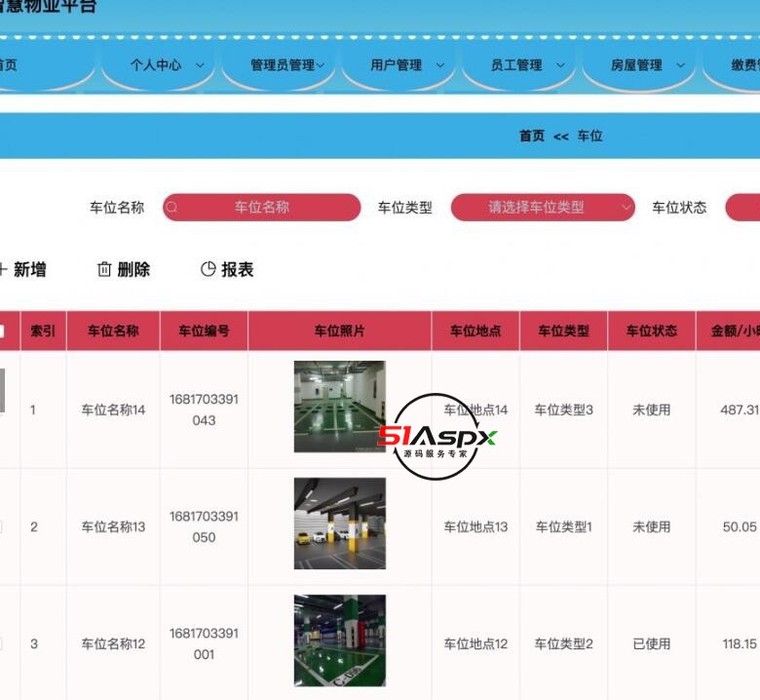Select the cell 车位名称12
The width and height of the screenshot is (760, 700).
[x=113, y=643]
